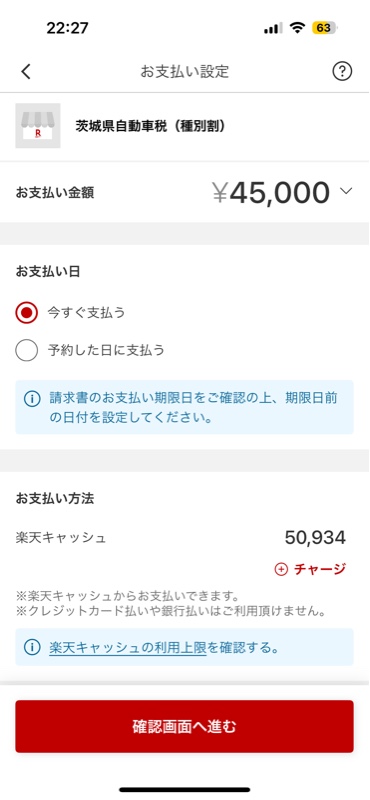
Task: Tap the ¥45,000 payment amount
Action: click(x=271, y=192)
